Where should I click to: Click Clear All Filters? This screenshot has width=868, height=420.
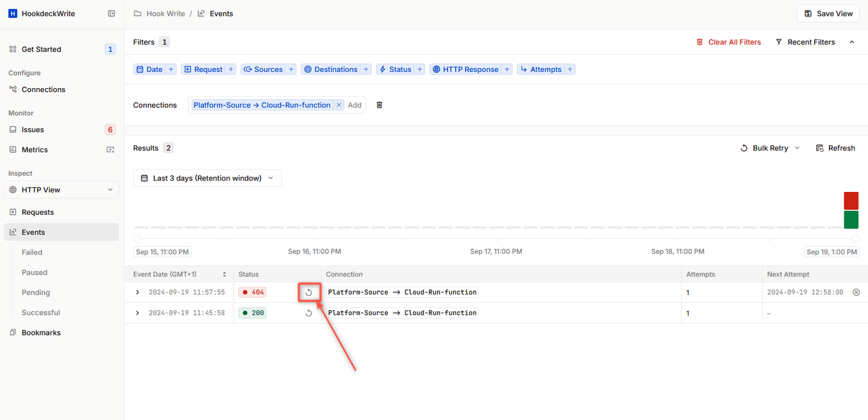tap(734, 42)
